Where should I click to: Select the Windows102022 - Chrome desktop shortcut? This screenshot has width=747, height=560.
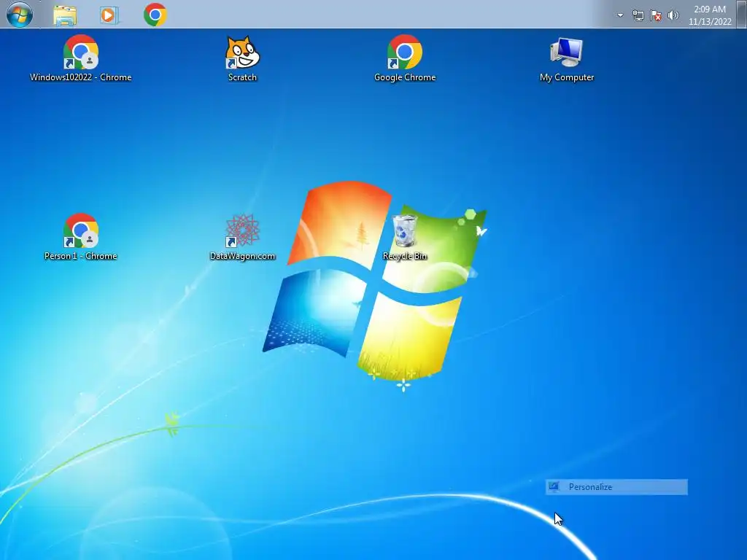(x=80, y=58)
